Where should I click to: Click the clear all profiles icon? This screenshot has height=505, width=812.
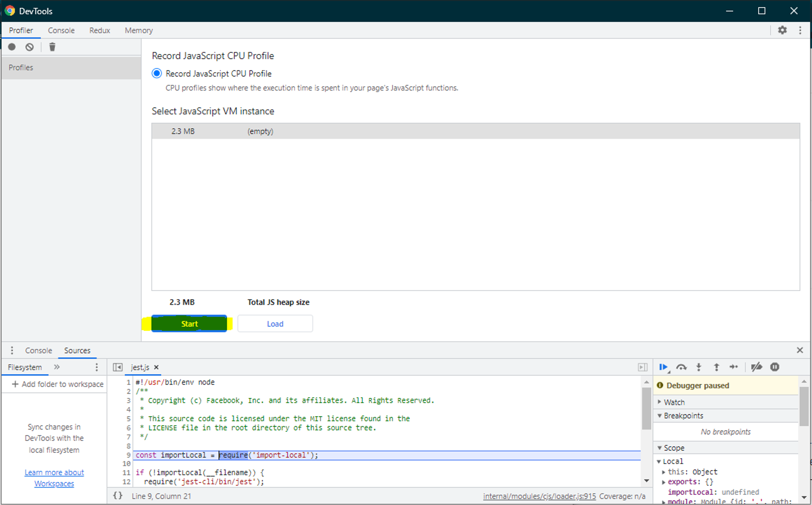point(30,47)
